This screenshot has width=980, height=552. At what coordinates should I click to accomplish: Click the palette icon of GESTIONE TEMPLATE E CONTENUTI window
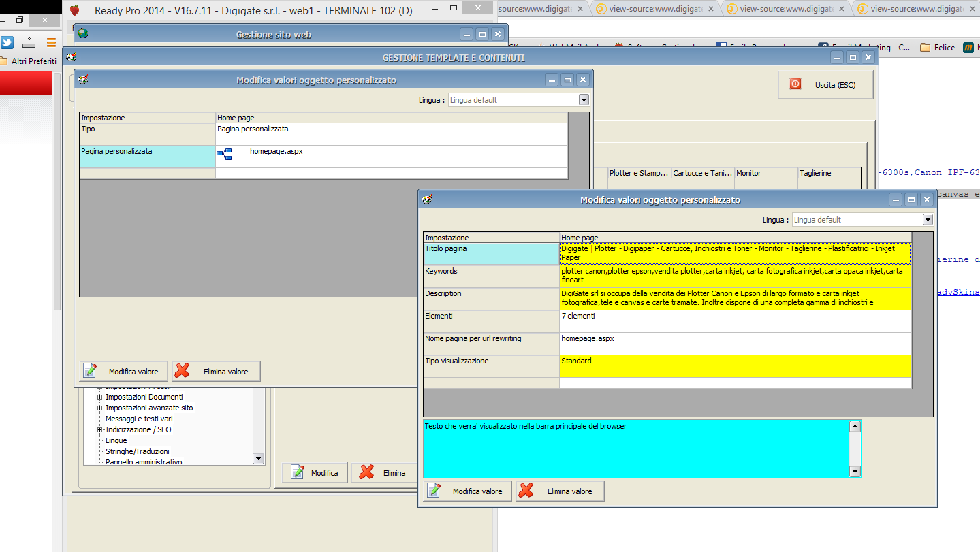coord(71,57)
